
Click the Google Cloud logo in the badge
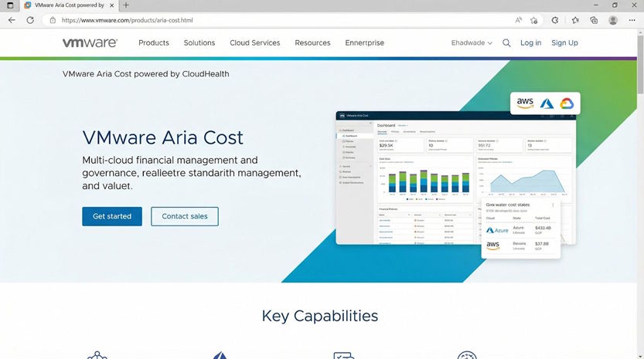(567, 103)
